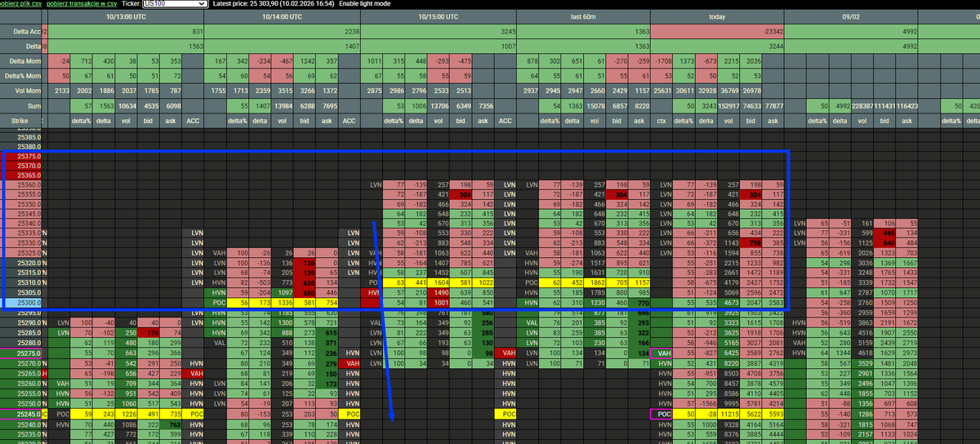Image resolution: width=980 pixels, height=444 pixels.
Task: Click Delta Mom value 1242
Action: pyautogui.click(x=306, y=60)
